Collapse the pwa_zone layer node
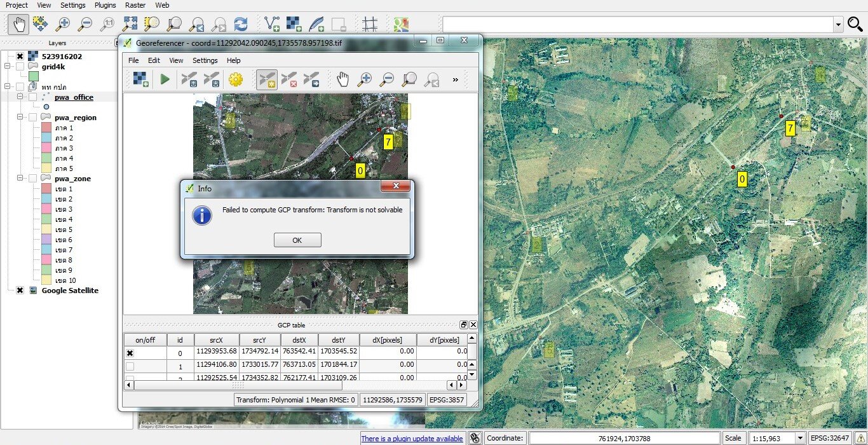868x445 pixels. pyautogui.click(x=20, y=179)
